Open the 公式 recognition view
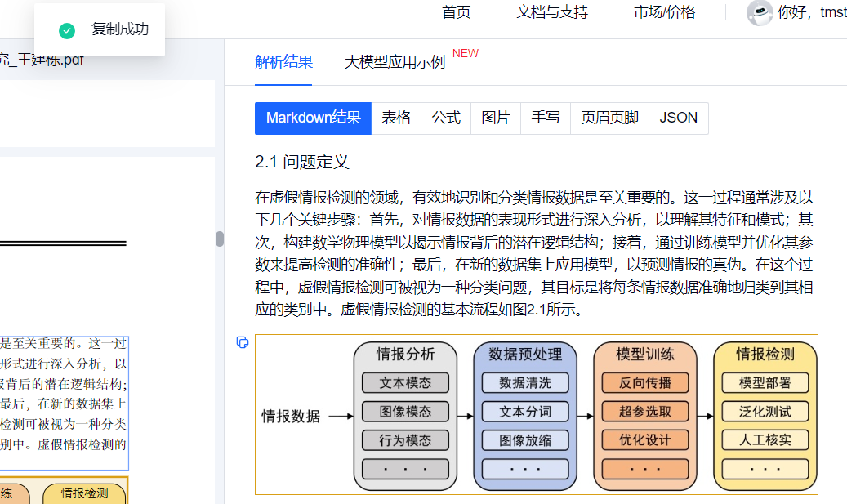The width and height of the screenshot is (847, 504). [446, 118]
